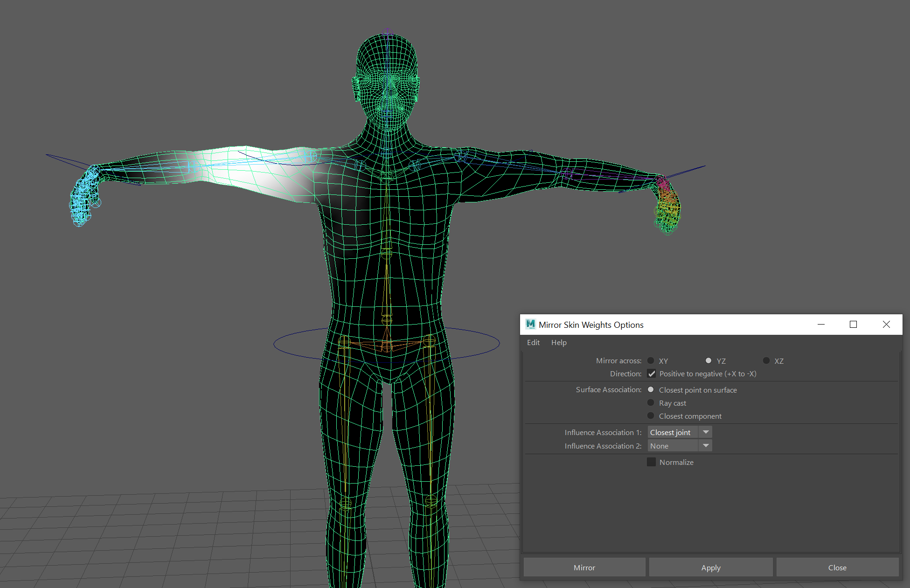Enable the Ray cast surface association
The height and width of the screenshot is (588, 910).
pyautogui.click(x=651, y=402)
